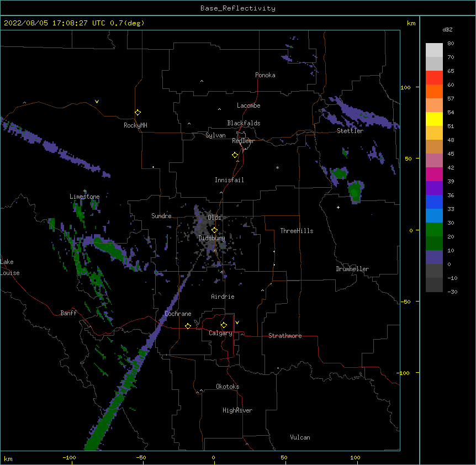Click the asterisk marker above Limestone label

[85, 191]
